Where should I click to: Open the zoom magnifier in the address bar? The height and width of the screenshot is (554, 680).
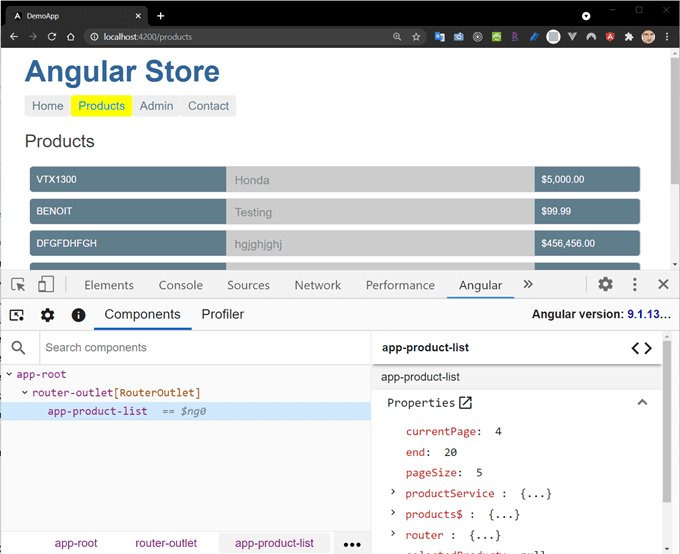coord(397,37)
